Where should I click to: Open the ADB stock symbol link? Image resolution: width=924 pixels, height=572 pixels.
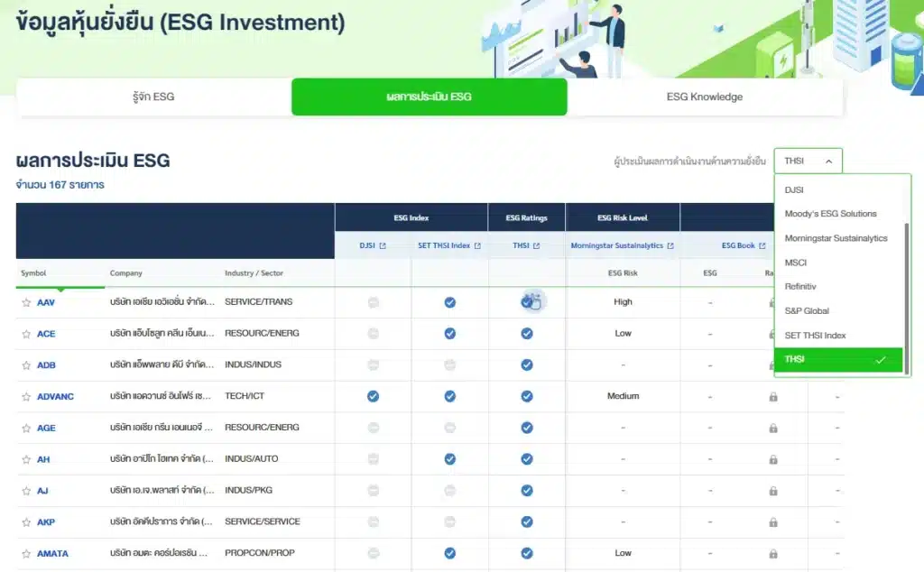point(46,365)
